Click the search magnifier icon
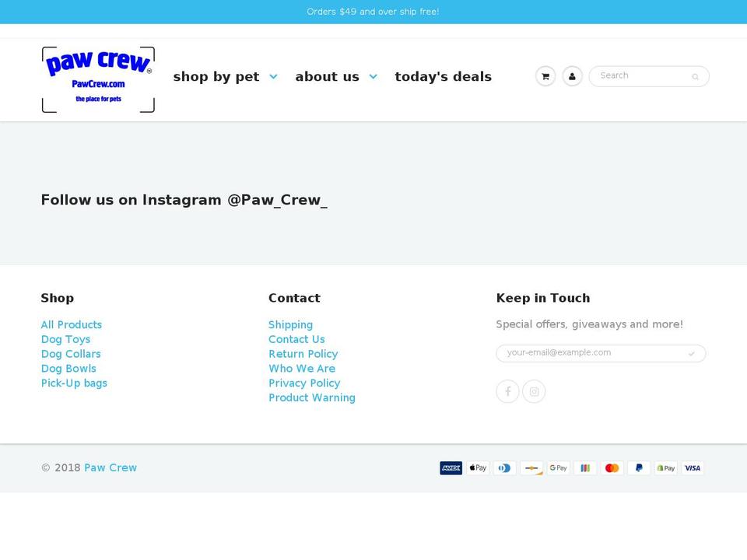 695,77
